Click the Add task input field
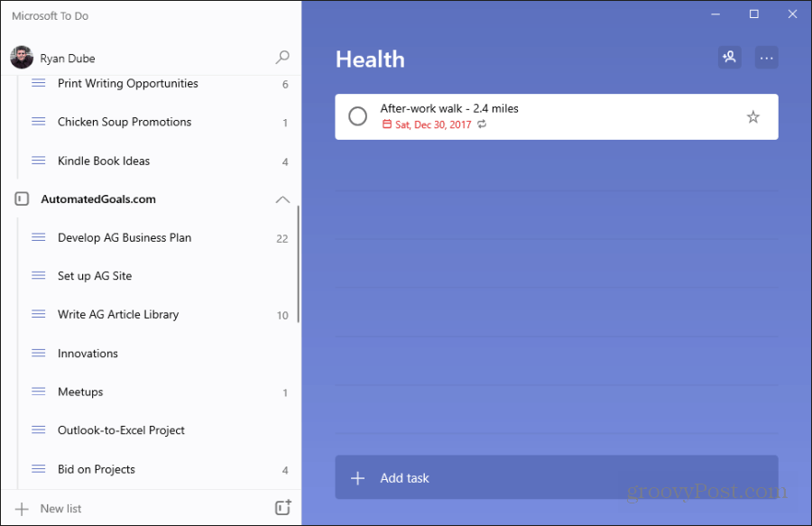This screenshot has height=526, width=812. point(556,477)
